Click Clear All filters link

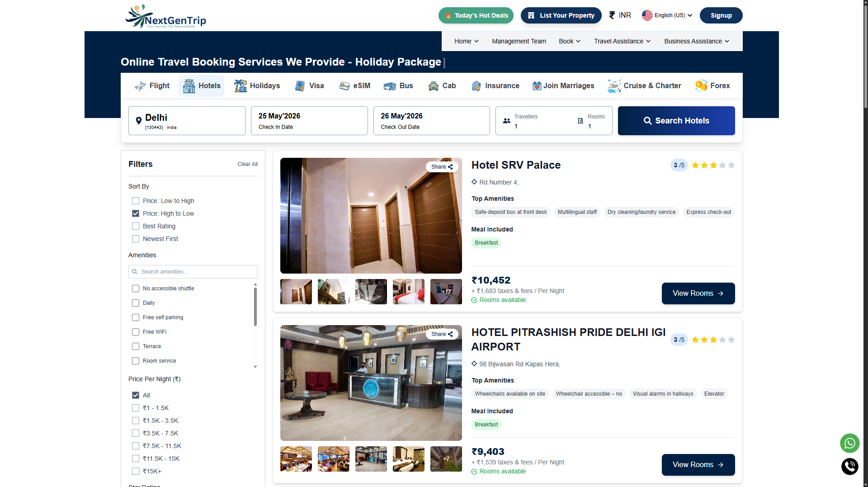248,164
